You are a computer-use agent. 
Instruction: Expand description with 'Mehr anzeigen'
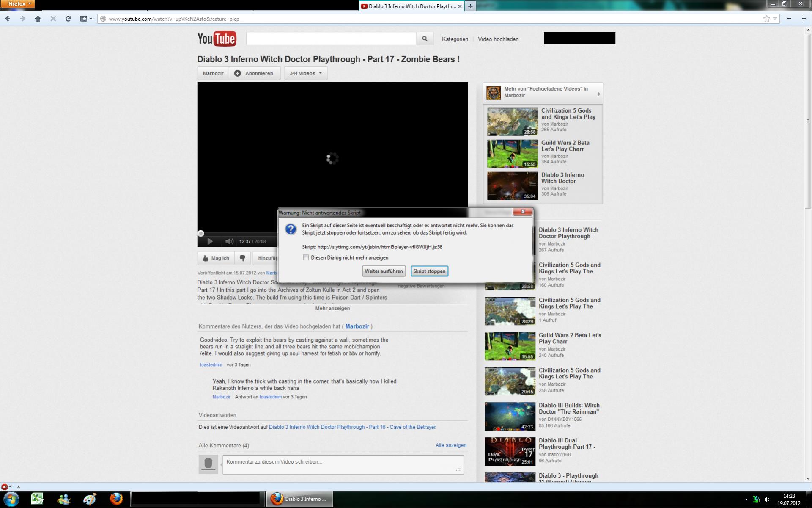click(x=332, y=308)
